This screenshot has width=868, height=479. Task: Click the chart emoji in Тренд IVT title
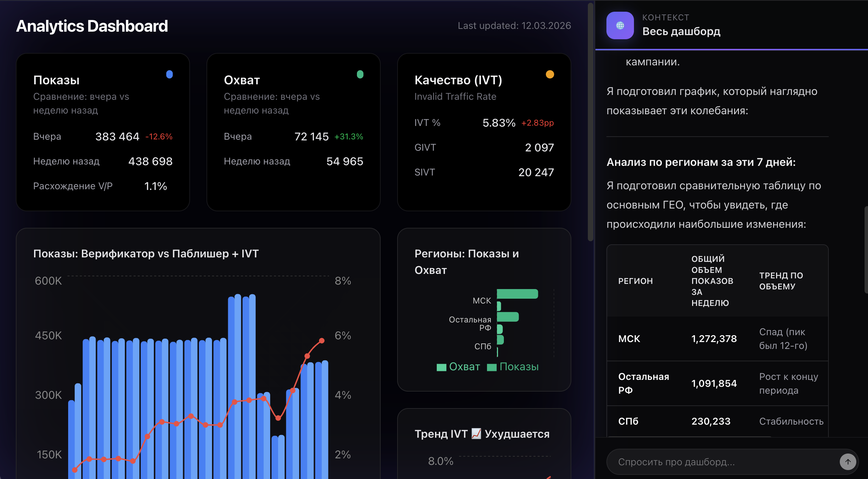pos(476,434)
